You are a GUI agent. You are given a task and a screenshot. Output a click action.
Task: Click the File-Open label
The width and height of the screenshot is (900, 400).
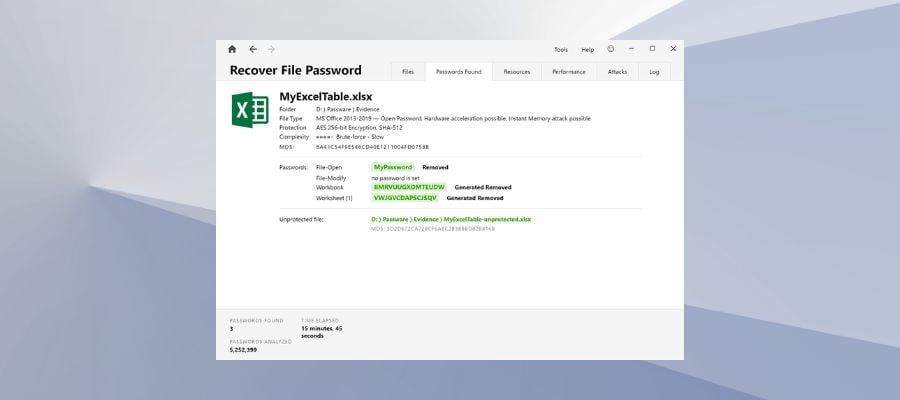coord(329,168)
